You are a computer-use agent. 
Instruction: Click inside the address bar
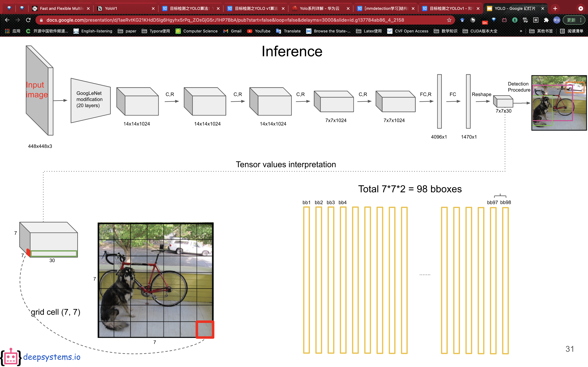tap(219, 20)
